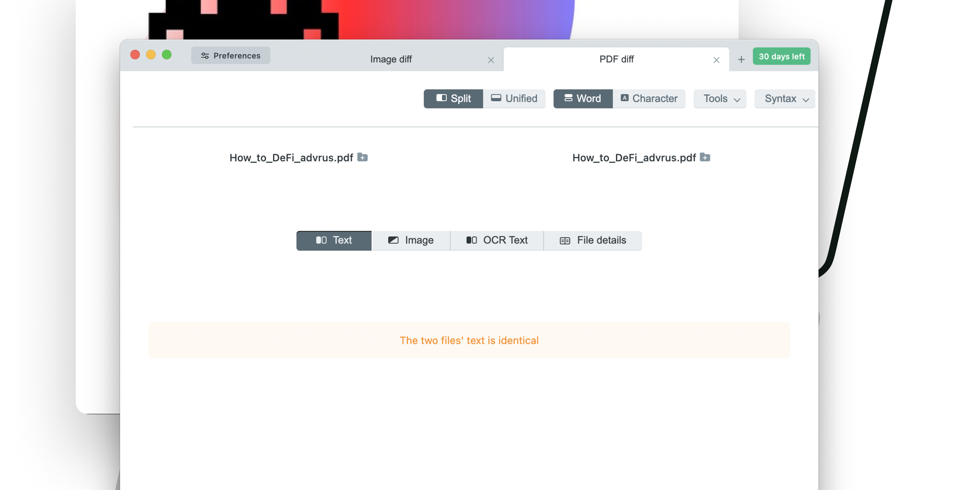Click the add-file icon beside right How_to_DeFi_advrus.pdf
The width and height of the screenshot is (980, 490).
coord(705,157)
